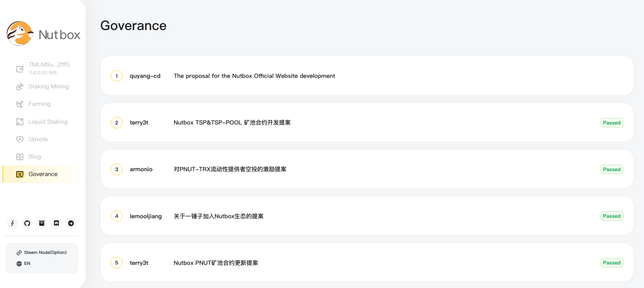Viewport: 644px width, 288px height.
Task: Click the Goverance page heading
Action: pos(134,26)
